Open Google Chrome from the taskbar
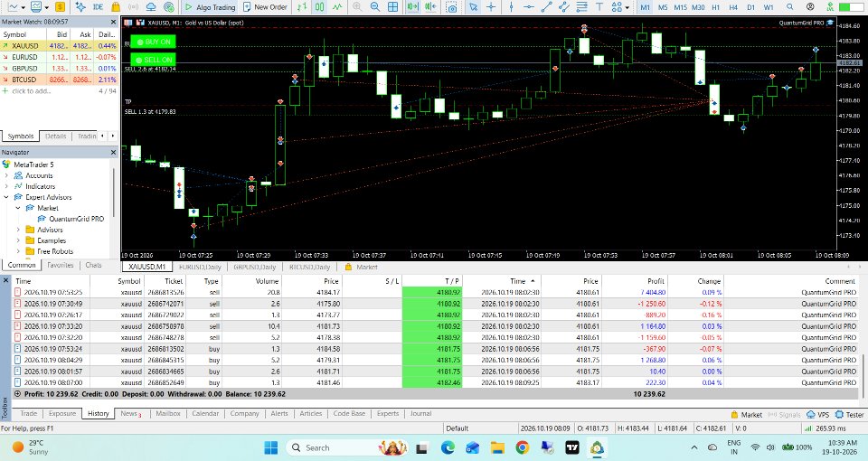868x461 pixels. (522, 447)
